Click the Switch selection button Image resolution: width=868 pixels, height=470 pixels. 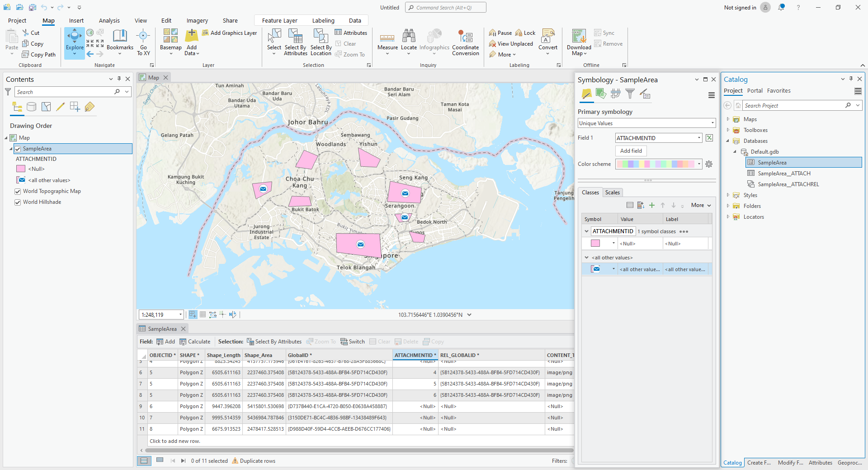[x=353, y=341]
